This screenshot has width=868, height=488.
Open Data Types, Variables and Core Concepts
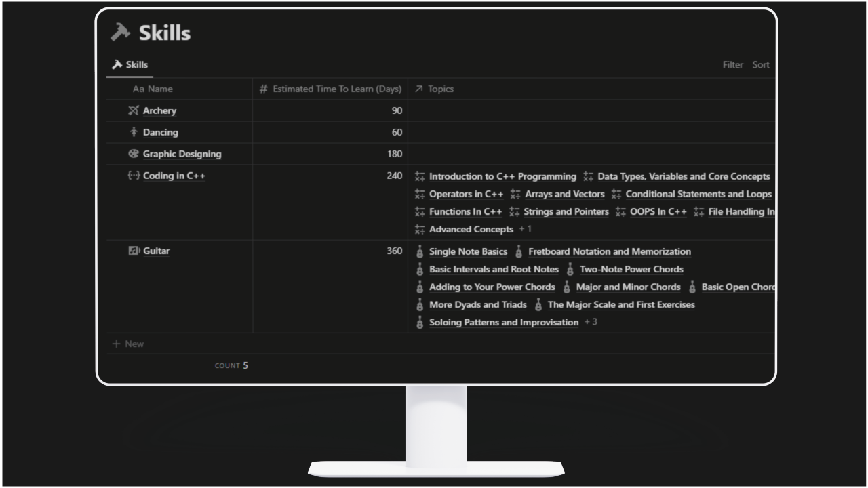tap(684, 176)
